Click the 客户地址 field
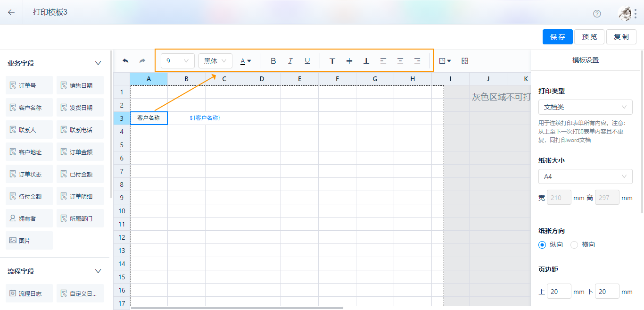The width and height of the screenshot is (644, 310). [29, 152]
